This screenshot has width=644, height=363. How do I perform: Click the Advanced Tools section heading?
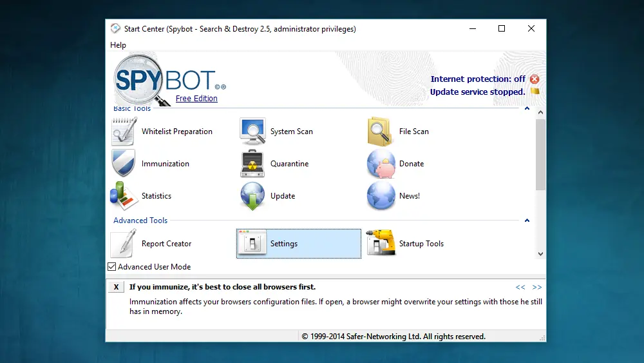click(140, 221)
